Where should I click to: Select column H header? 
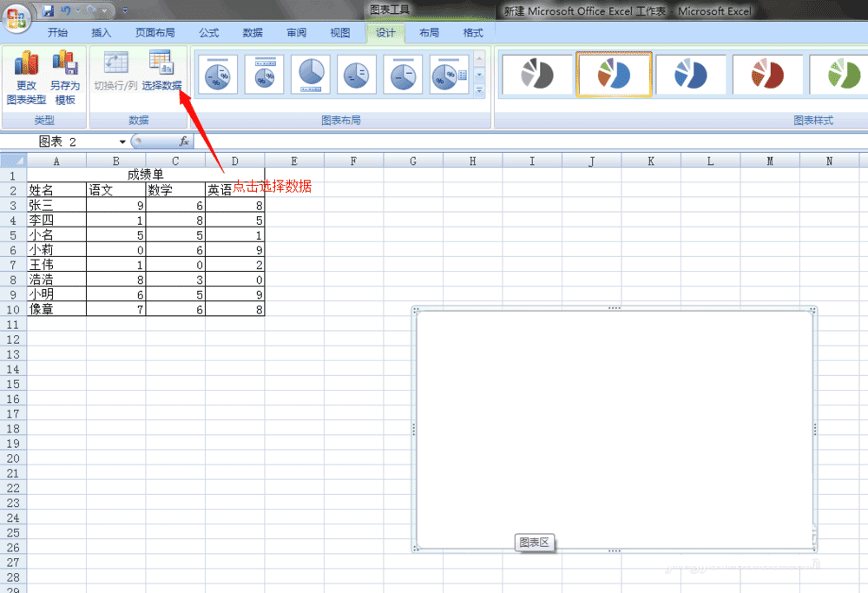tap(472, 161)
